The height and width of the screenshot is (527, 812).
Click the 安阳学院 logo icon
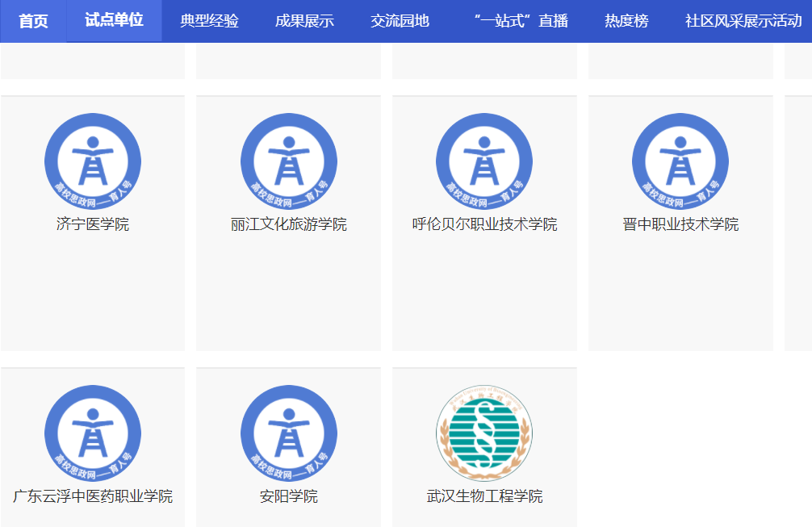click(x=289, y=433)
